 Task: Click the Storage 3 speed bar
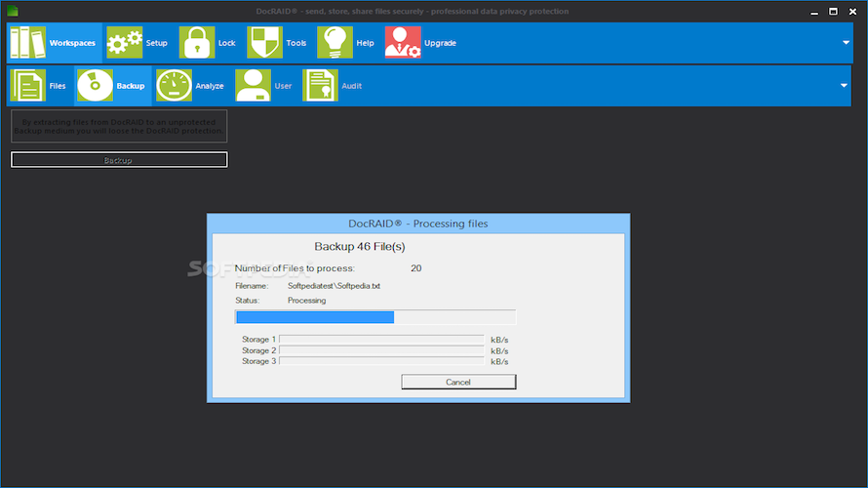[x=381, y=360]
